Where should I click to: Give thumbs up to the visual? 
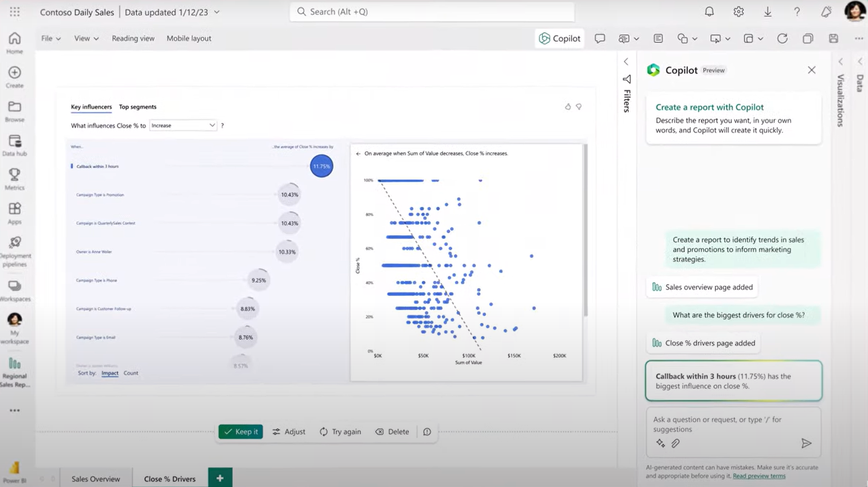(568, 107)
